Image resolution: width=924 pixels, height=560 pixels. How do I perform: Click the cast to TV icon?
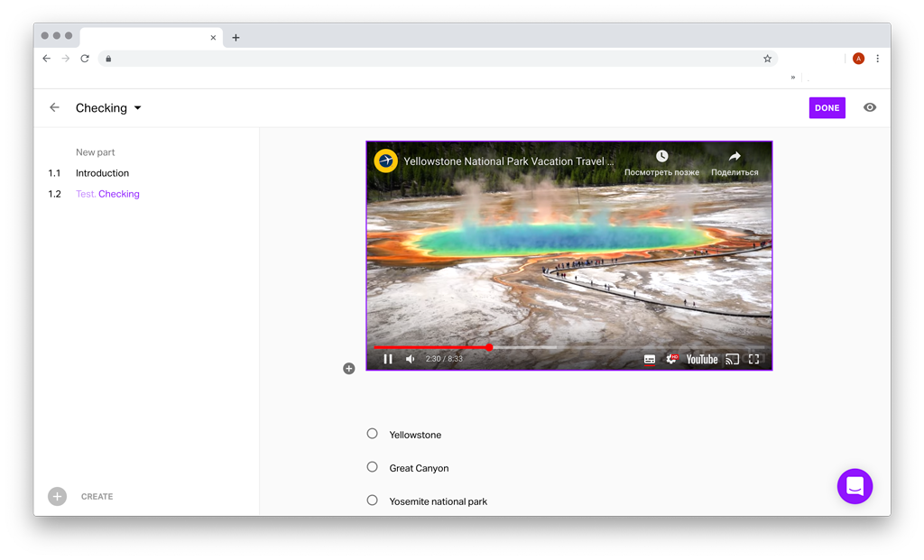[732, 359]
